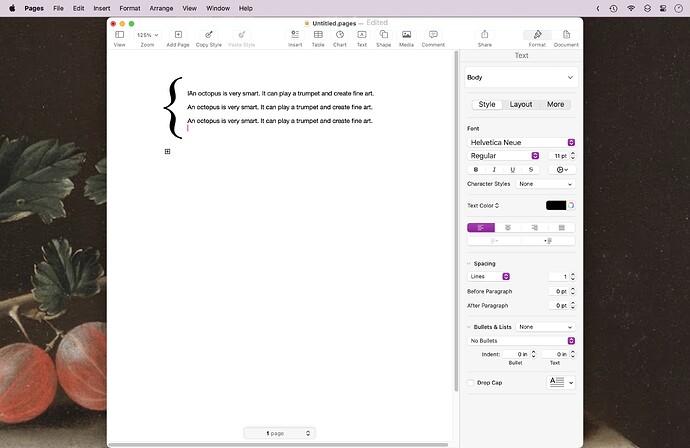This screenshot has width=690, height=448.
Task: Select the Style tab
Action: tap(487, 104)
